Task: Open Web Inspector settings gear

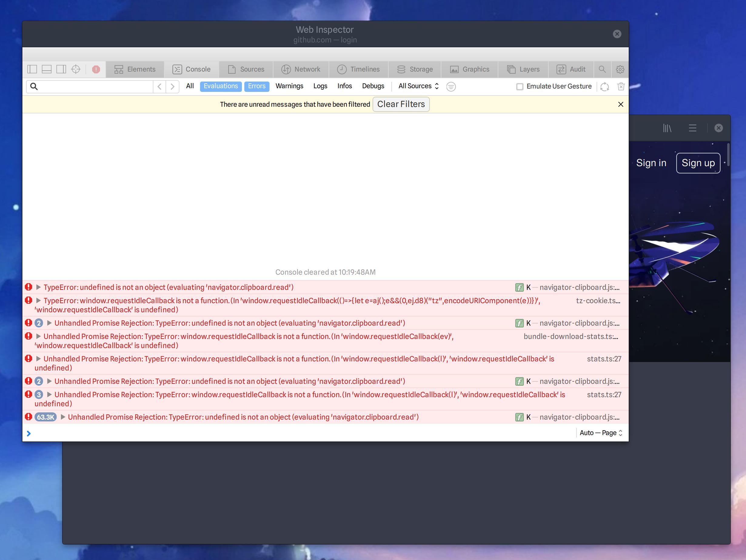Action: coord(620,69)
